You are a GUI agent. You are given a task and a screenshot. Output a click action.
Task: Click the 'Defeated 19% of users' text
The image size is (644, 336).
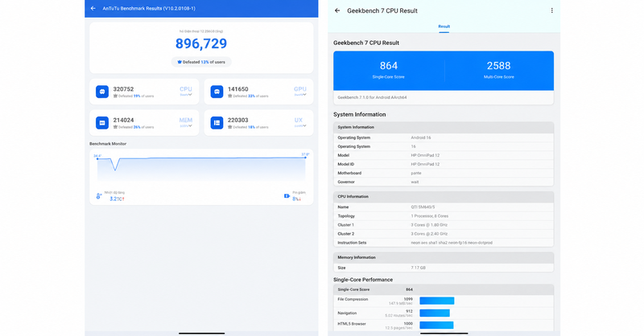[x=136, y=96]
